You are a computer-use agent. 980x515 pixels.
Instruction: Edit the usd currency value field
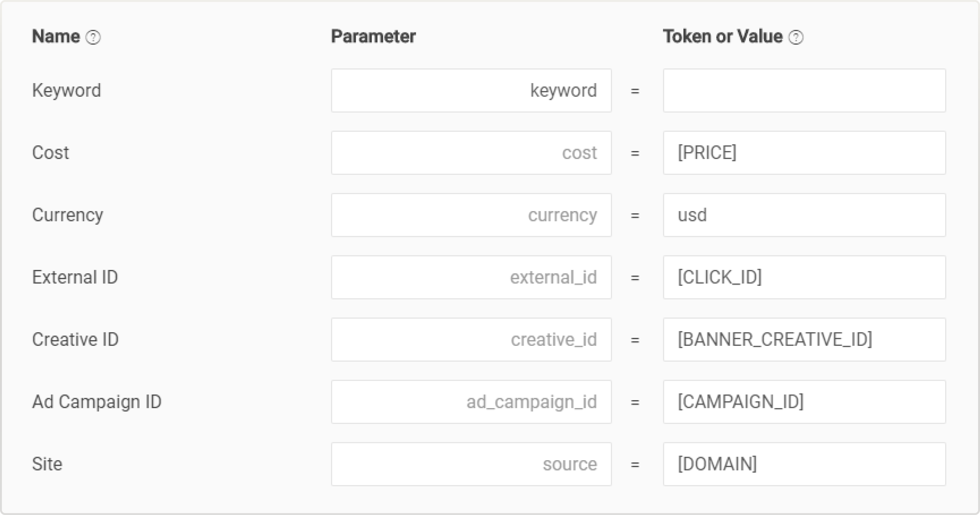pos(804,215)
